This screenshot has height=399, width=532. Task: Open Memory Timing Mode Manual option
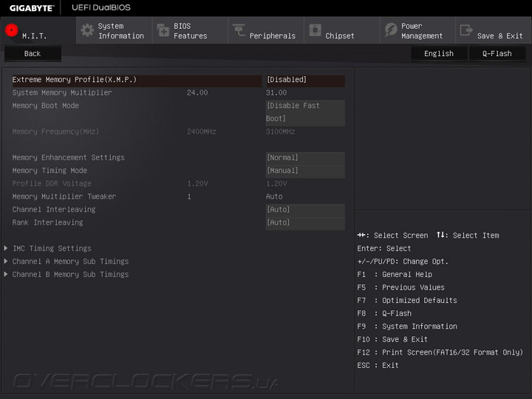305,171
